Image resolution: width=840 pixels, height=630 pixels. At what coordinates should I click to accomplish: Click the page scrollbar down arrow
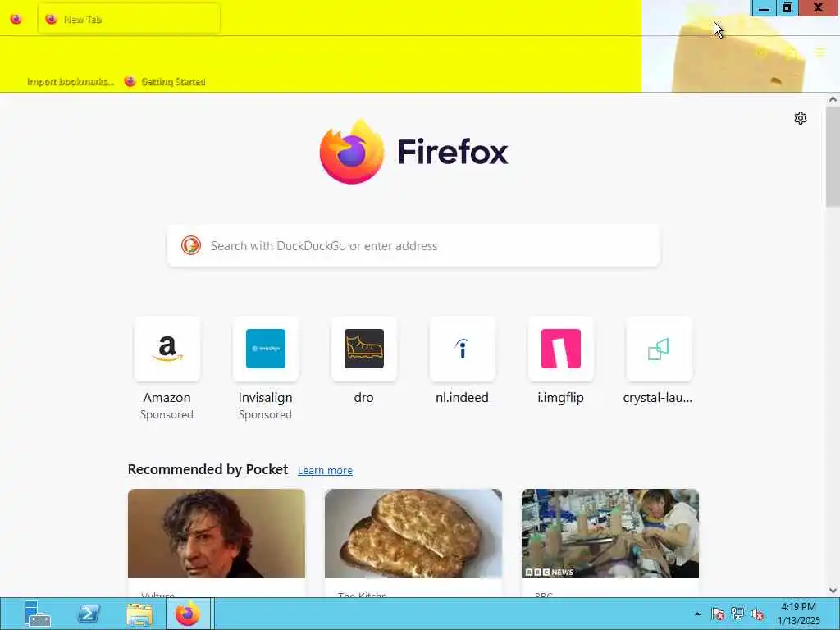(833, 591)
